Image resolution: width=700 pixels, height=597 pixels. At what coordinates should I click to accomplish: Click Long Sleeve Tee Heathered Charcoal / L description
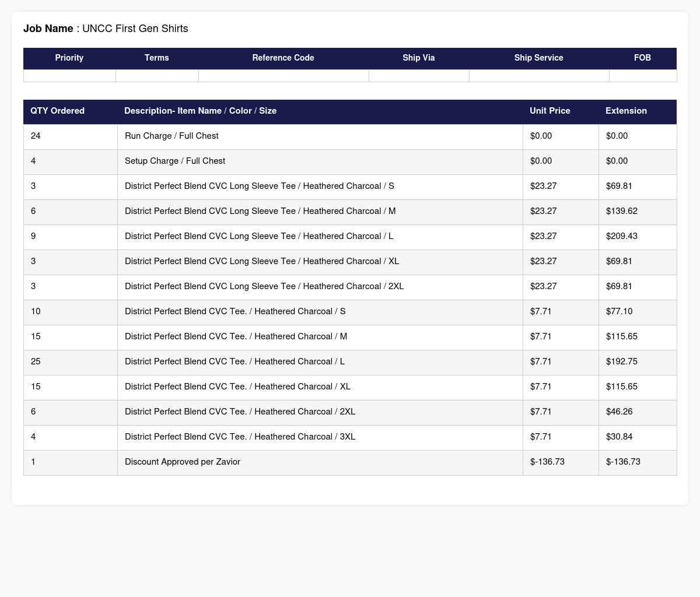point(259,236)
